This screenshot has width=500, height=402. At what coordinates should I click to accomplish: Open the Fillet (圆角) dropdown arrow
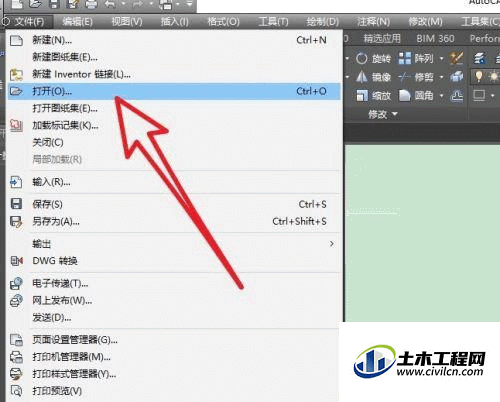442,96
